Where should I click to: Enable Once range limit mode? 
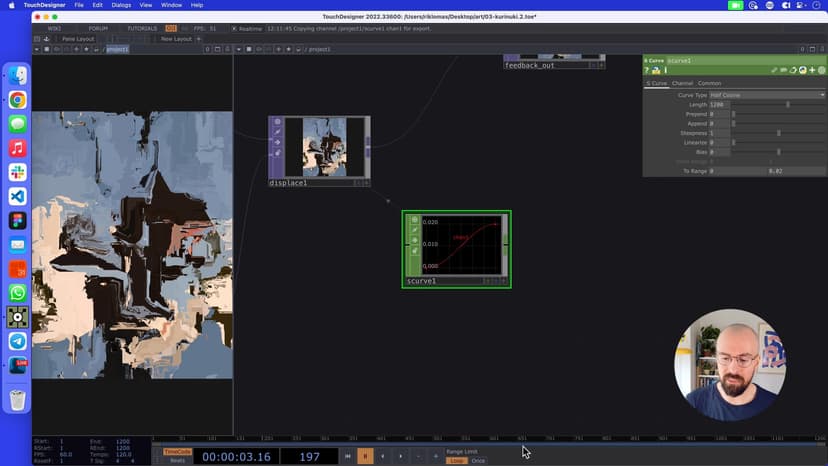pyautogui.click(x=478, y=461)
